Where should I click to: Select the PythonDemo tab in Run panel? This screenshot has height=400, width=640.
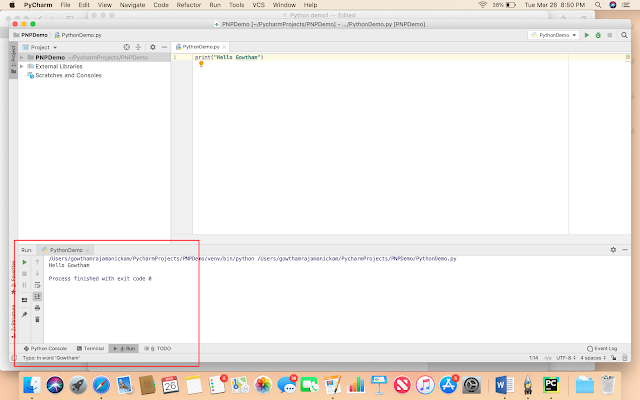coord(66,250)
